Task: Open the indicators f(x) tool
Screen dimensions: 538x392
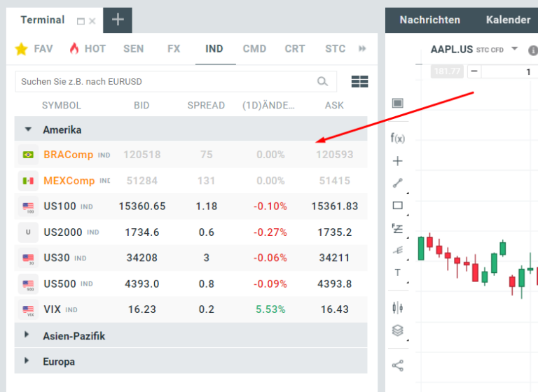Action: 397,138
